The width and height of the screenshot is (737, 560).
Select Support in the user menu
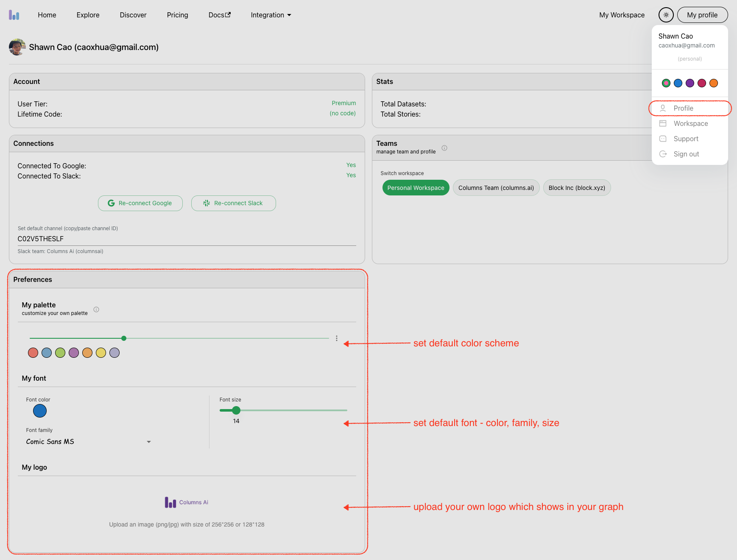click(690, 139)
